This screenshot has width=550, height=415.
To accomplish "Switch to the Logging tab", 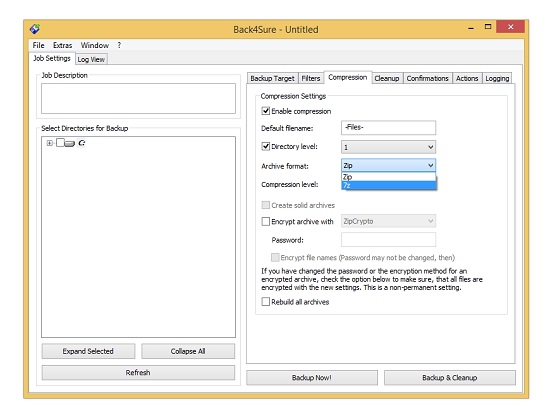I will tap(497, 78).
